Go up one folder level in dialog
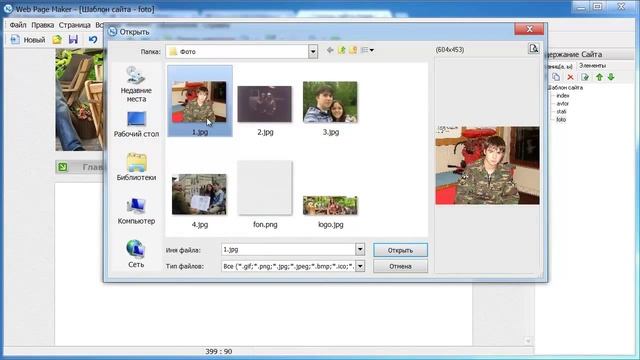Image resolution: width=640 pixels, height=360 pixels. point(342,50)
